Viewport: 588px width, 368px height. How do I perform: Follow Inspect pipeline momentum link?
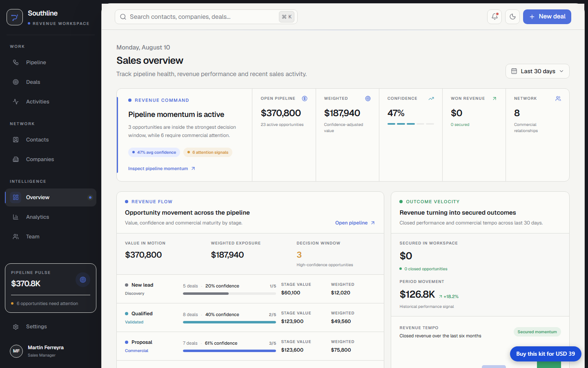[x=162, y=168]
